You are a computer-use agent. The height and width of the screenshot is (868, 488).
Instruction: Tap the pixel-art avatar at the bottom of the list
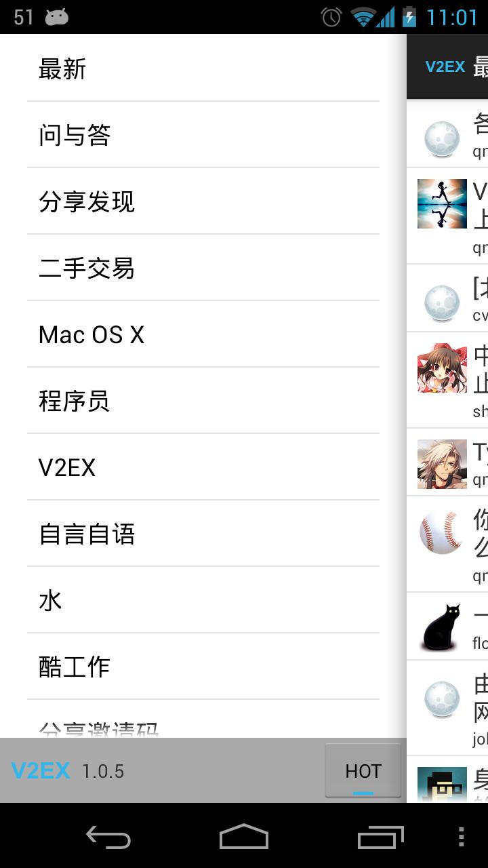click(442, 785)
